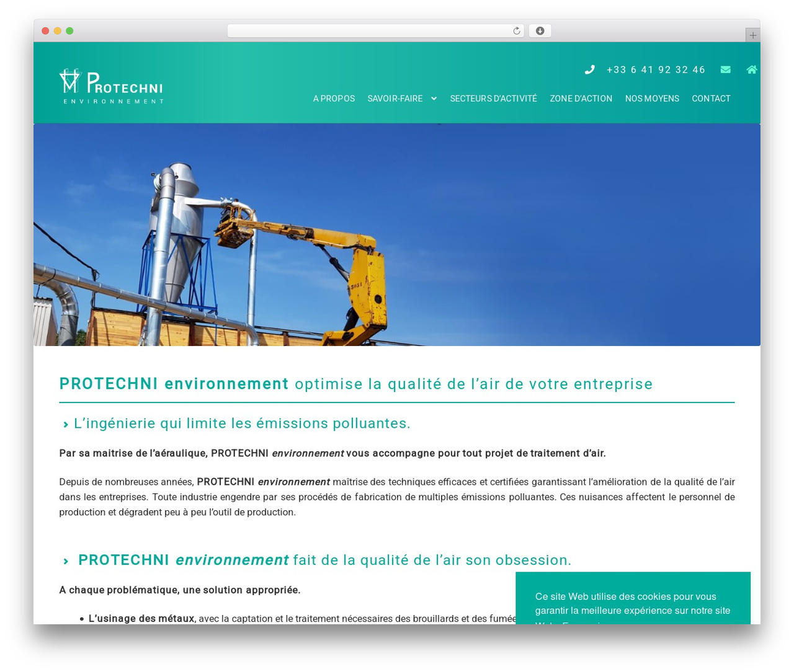
Task: Open the envelope email icon
Action: [x=725, y=69]
